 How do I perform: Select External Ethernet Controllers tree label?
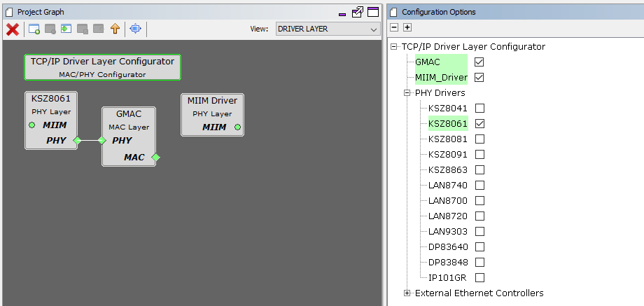(479, 293)
